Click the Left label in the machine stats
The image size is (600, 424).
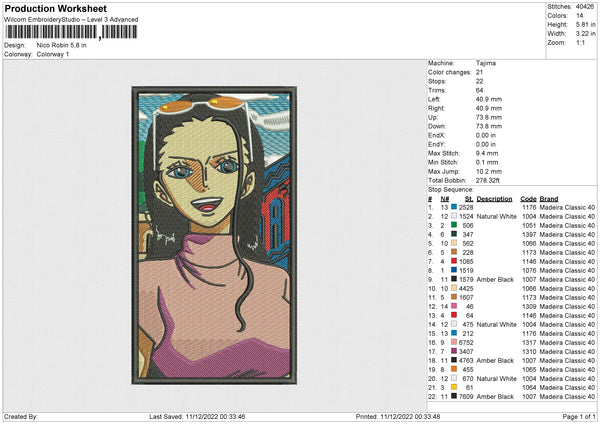[434, 99]
